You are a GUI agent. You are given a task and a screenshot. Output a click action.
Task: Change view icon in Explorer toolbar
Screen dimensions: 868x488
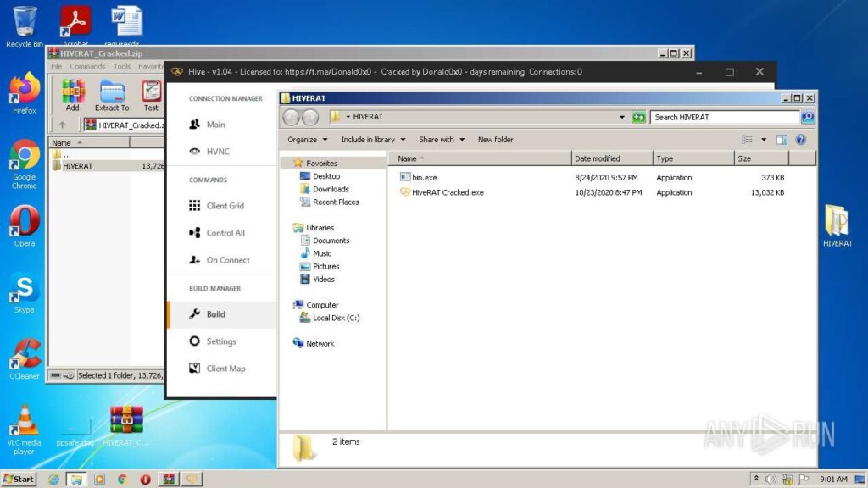pyautogui.click(x=748, y=140)
